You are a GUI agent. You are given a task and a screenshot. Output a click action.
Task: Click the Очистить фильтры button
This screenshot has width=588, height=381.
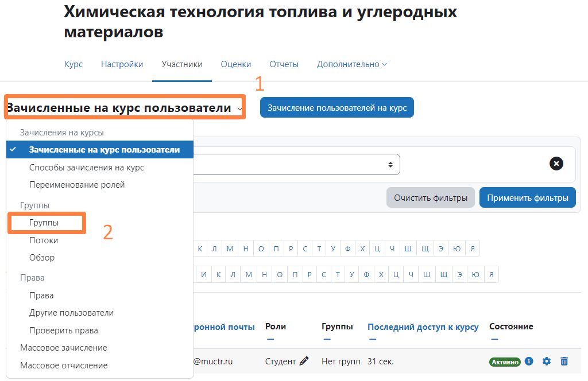pyautogui.click(x=431, y=198)
